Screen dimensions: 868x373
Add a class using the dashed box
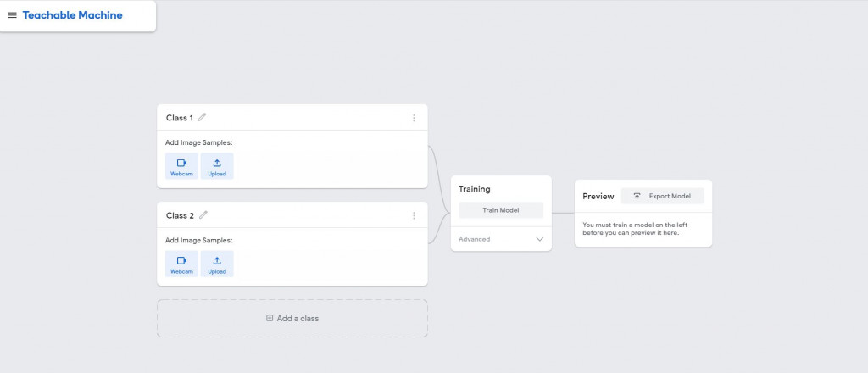tap(292, 318)
